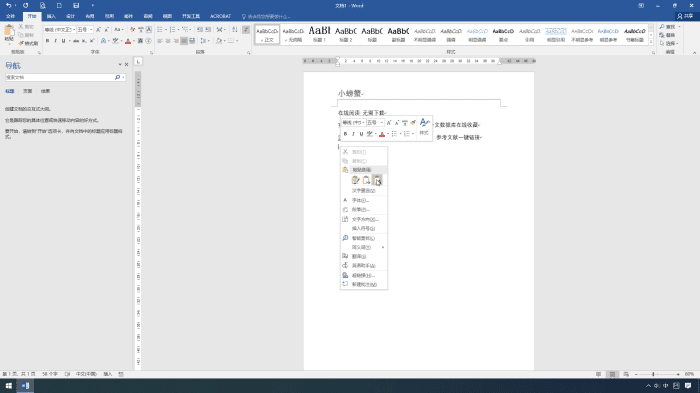Switch to the ACROBAT ribbon tab
700x393 pixels.
(220, 16)
